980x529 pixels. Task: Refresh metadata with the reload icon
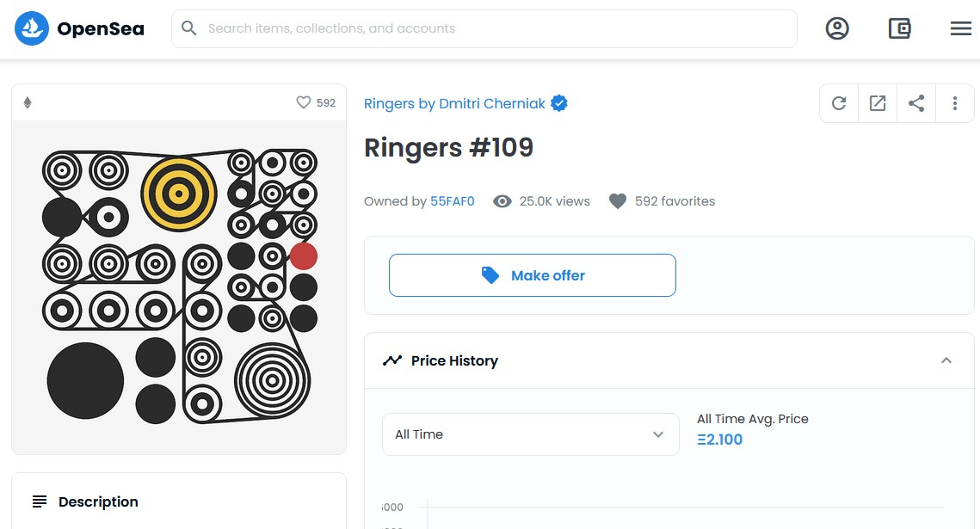pos(839,104)
